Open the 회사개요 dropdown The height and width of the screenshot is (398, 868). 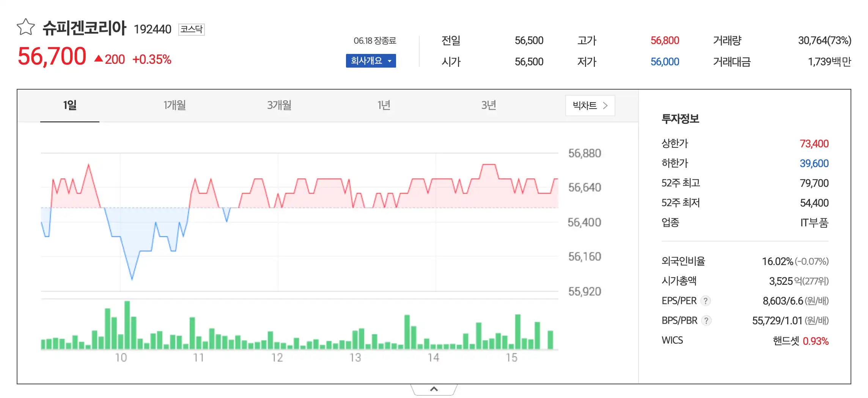click(x=371, y=61)
